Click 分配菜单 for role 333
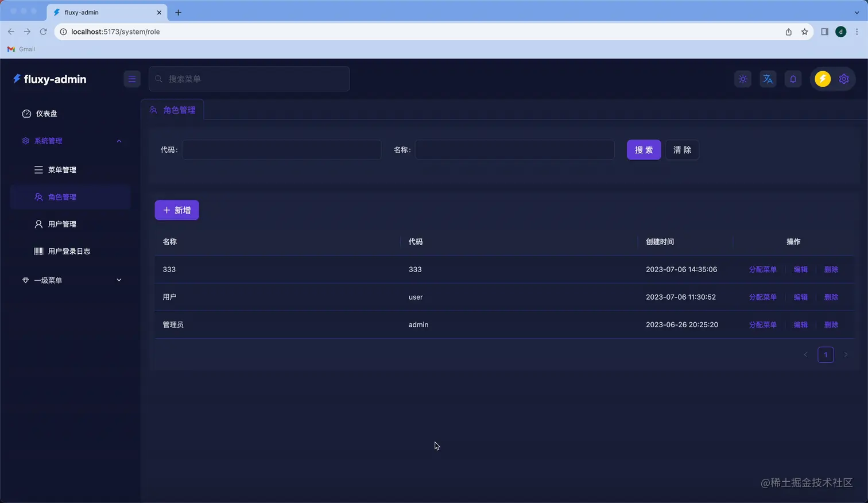This screenshot has height=503, width=868. (763, 269)
